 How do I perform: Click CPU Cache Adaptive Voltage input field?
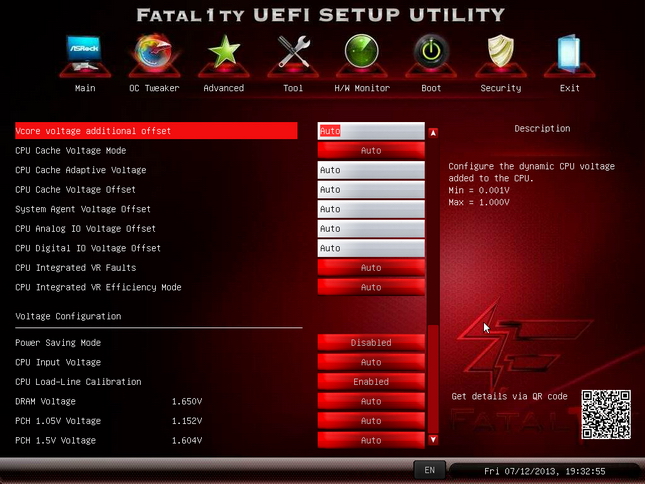[371, 170]
